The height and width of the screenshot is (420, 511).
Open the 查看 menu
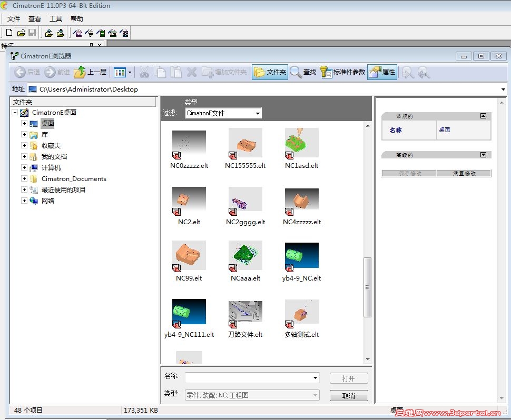pyautogui.click(x=35, y=19)
